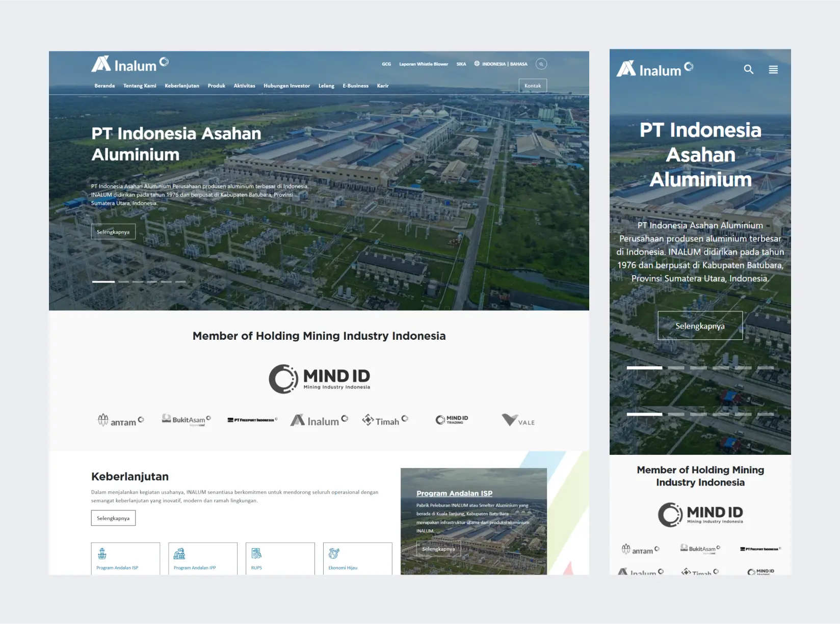Open the mobile hamburger menu icon
Viewport: 840px width, 624px height.
point(773,70)
